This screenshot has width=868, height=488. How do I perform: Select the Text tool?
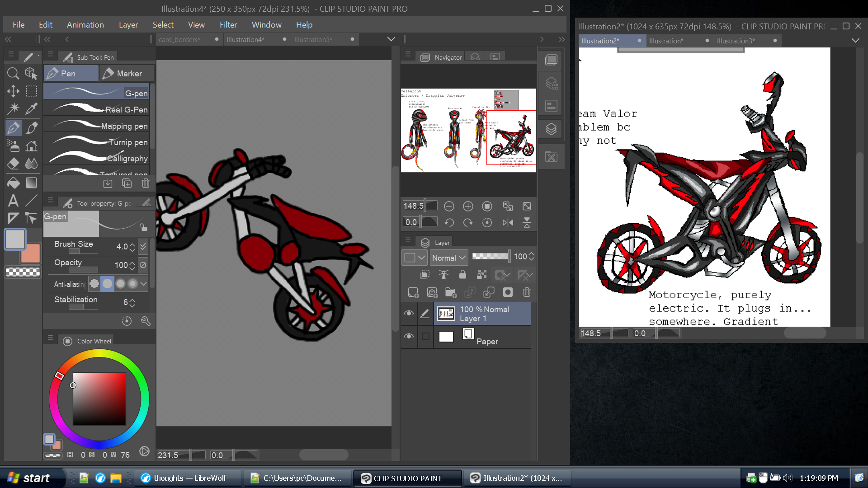(13, 200)
